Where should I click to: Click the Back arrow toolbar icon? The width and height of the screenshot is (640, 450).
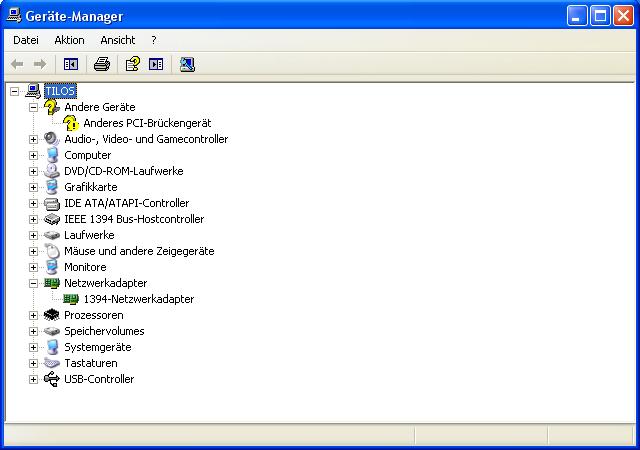pos(17,64)
